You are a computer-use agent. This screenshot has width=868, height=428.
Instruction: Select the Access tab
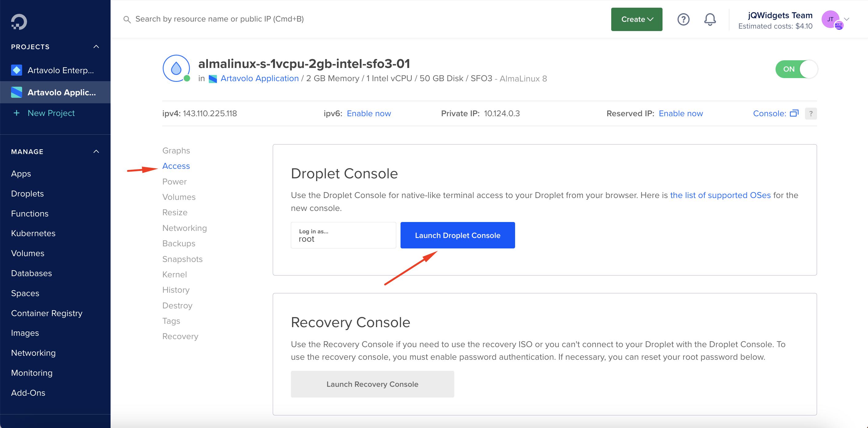point(176,166)
